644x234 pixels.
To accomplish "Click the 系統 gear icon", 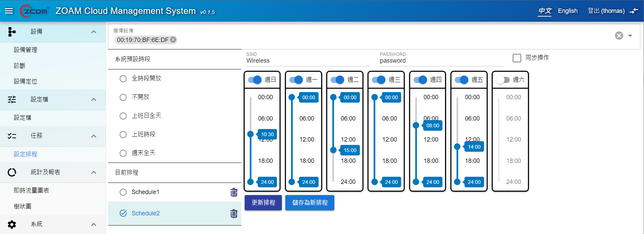I will point(12,224).
